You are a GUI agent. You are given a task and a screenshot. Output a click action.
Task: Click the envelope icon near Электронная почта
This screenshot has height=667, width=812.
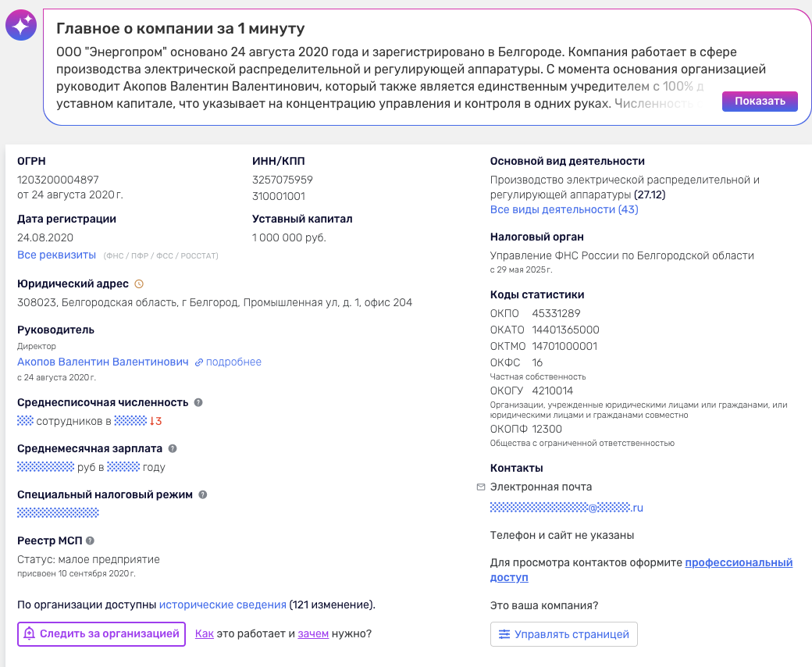point(481,487)
